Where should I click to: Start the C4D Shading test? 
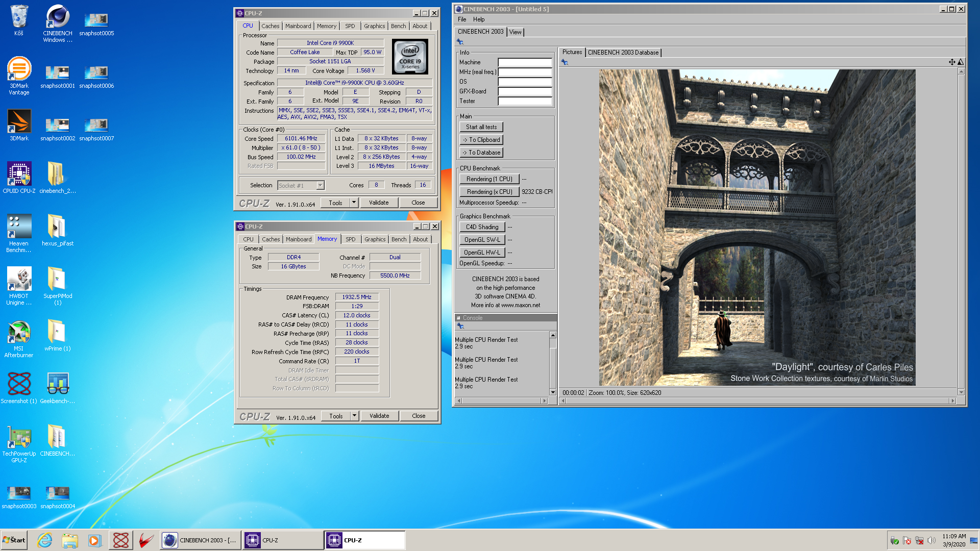482,227
